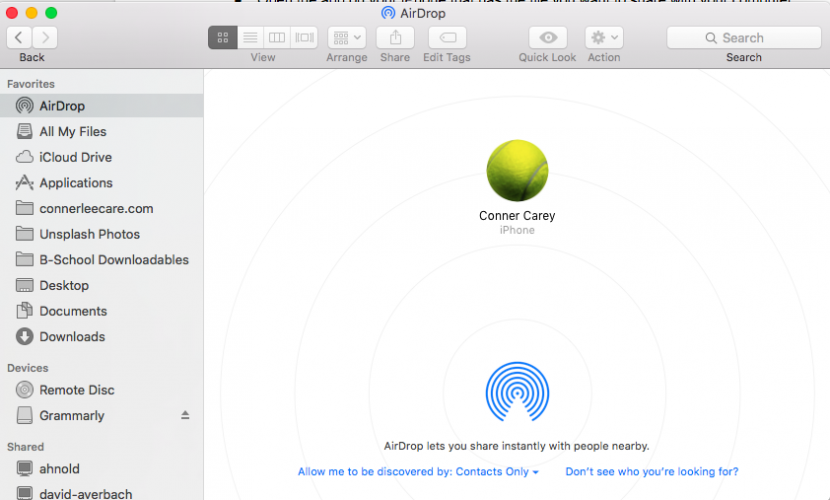
Task: Open the B-School Downloadables folder
Action: coord(102,260)
